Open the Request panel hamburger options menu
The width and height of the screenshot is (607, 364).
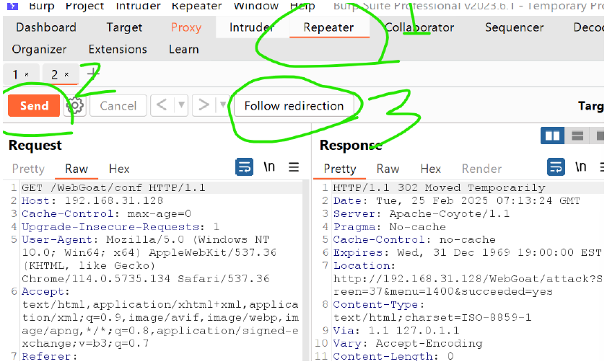pyautogui.click(x=294, y=167)
